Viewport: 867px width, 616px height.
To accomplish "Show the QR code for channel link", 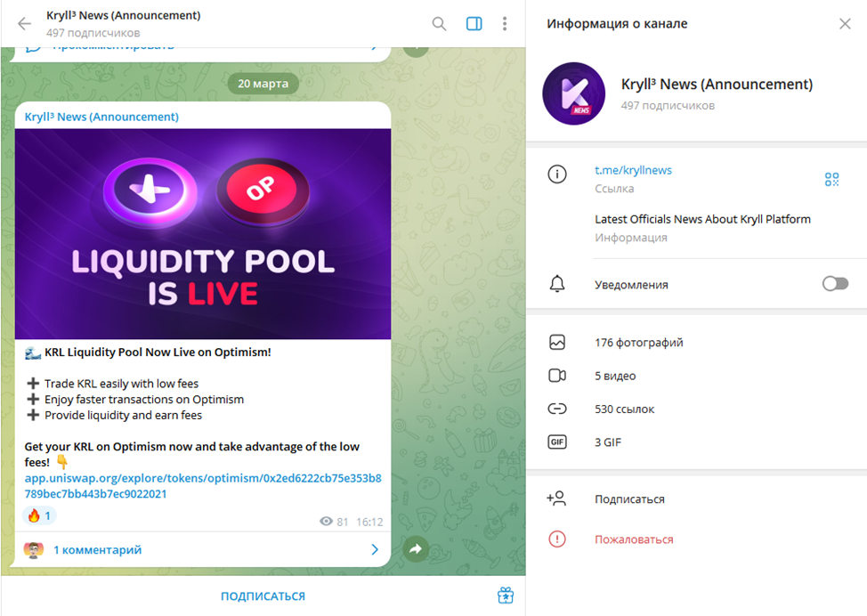I will (x=831, y=179).
